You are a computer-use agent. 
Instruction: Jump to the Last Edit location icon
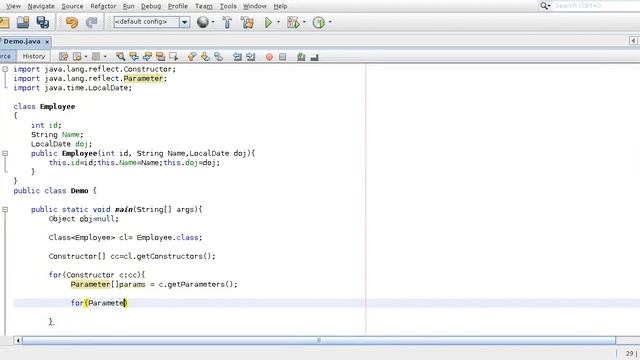[63, 57]
